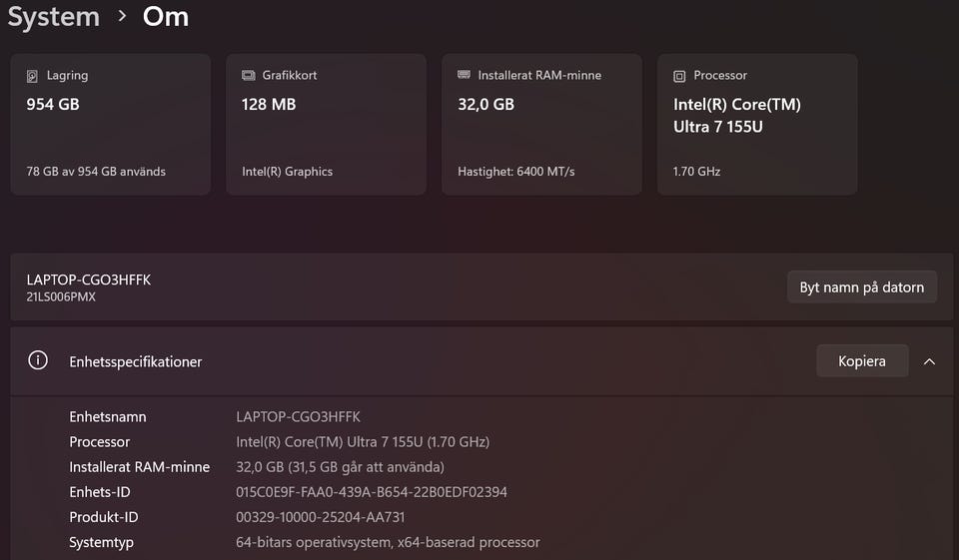
Task: Click the '1.70 GHz' text in Processor card
Action: (696, 172)
